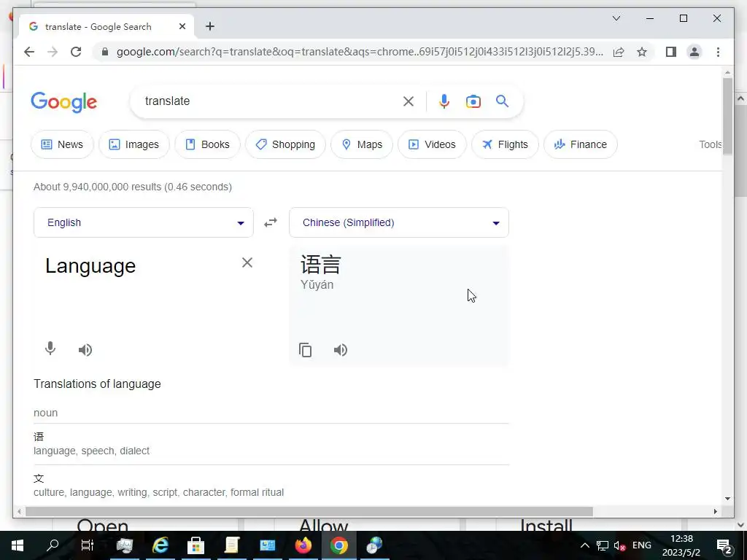This screenshot has height=560, width=747.
Task: View site info lock icon
Action: 105,52
